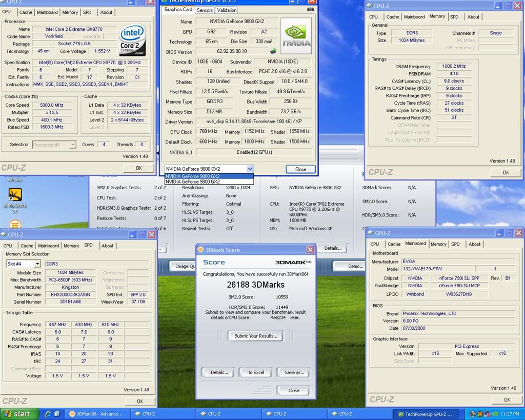The width and height of the screenshot is (525, 420).
Task: Click the CPU-Z Mainboard window title icon
Action: point(370,232)
